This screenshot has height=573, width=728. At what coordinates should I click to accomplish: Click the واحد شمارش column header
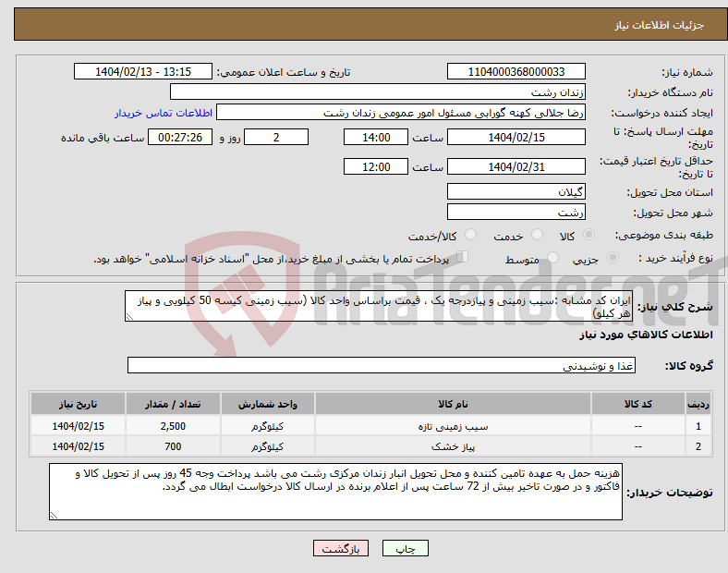pyautogui.click(x=267, y=404)
